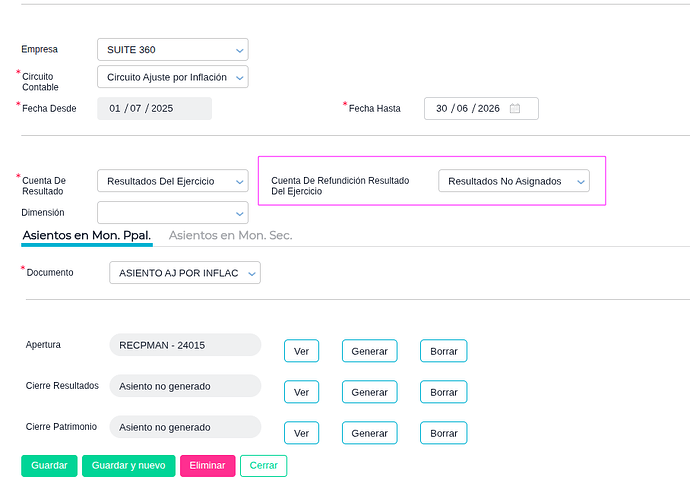Click the Fecha Hasta date field

coord(481,109)
